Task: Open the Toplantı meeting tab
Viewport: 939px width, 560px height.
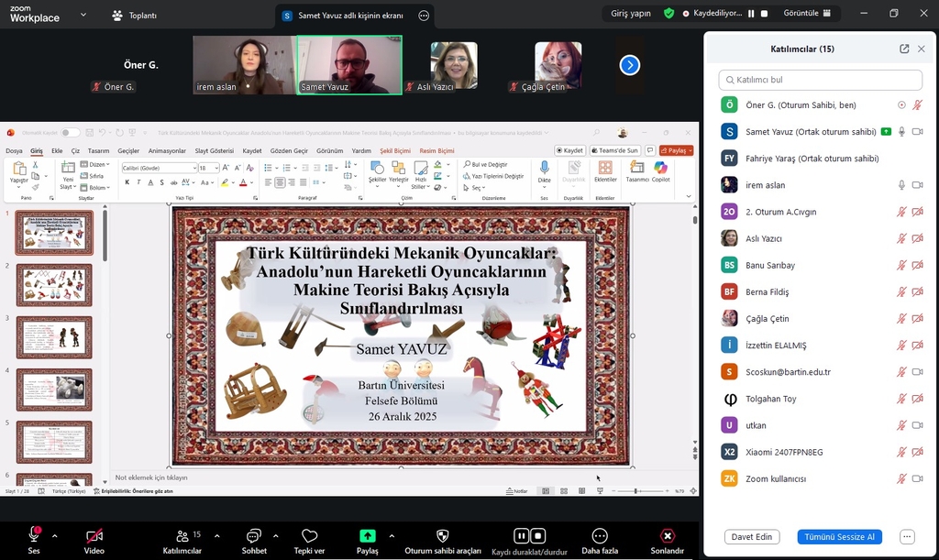Action: 134,16
